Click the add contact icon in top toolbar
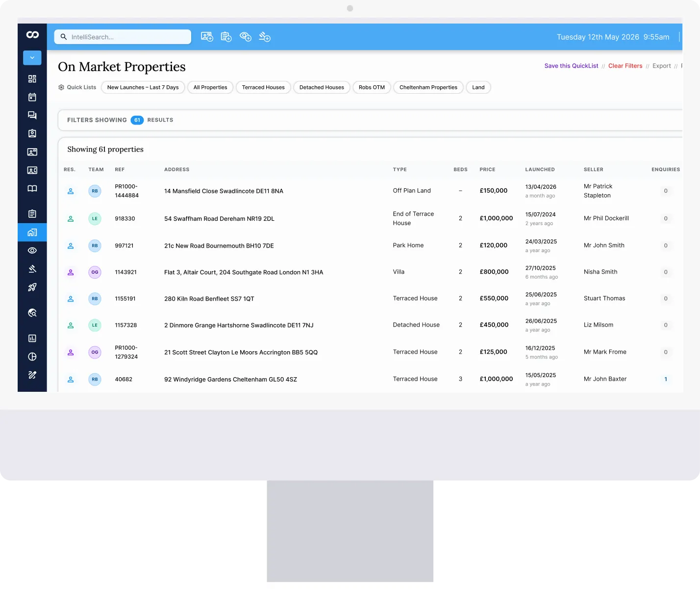 point(207,37)
